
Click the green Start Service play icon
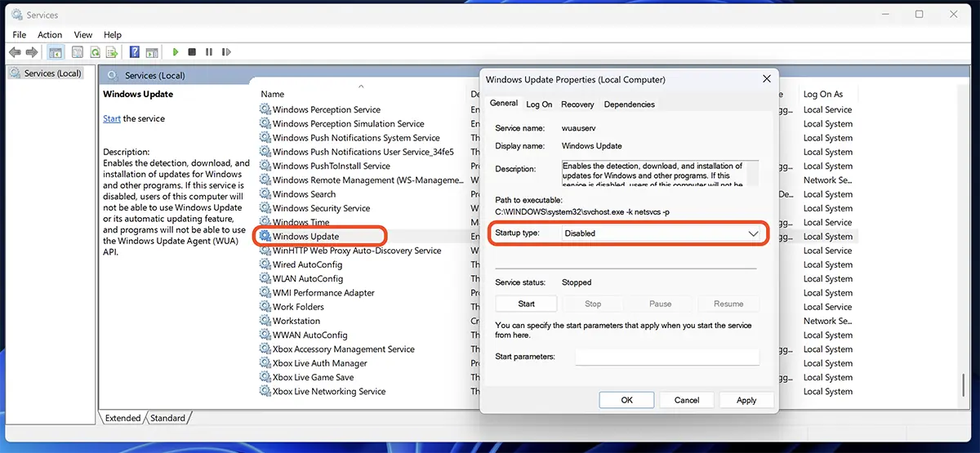[x=175, y=52]
